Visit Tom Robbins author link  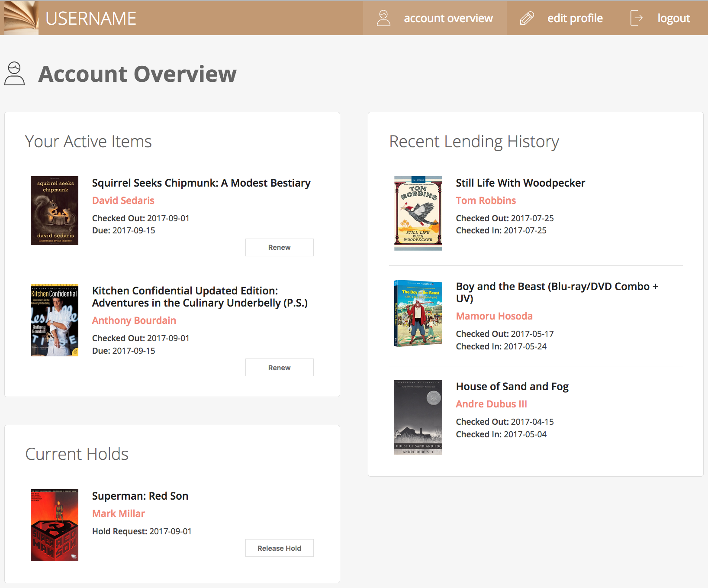(486, 200)
